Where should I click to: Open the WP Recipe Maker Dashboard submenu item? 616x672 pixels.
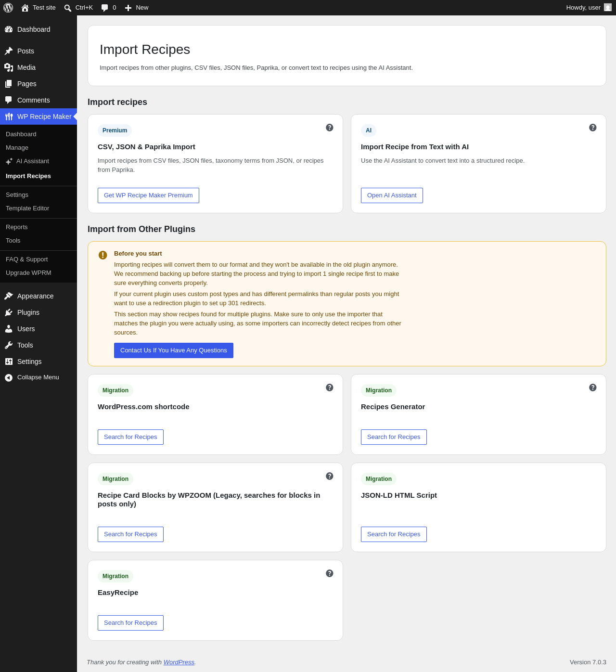coord(38,134)
